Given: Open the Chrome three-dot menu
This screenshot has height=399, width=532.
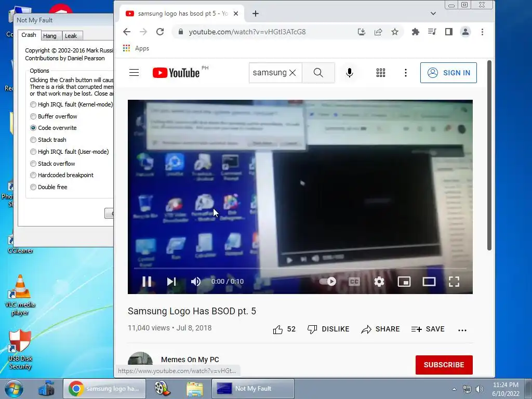Looking at the screenshot, I should point(482,32).
